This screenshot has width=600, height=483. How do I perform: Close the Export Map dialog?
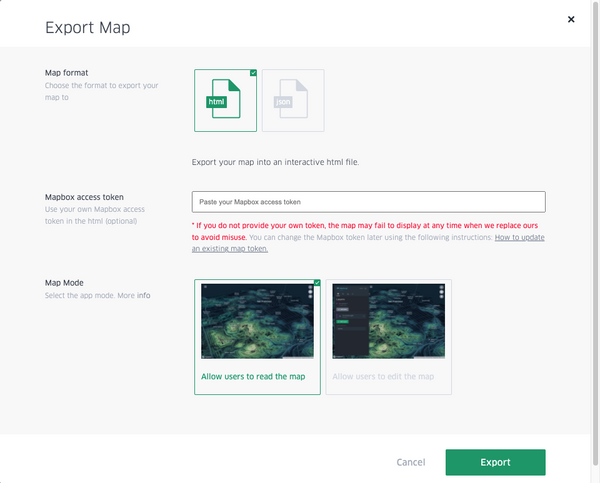[x=571, y=19]
